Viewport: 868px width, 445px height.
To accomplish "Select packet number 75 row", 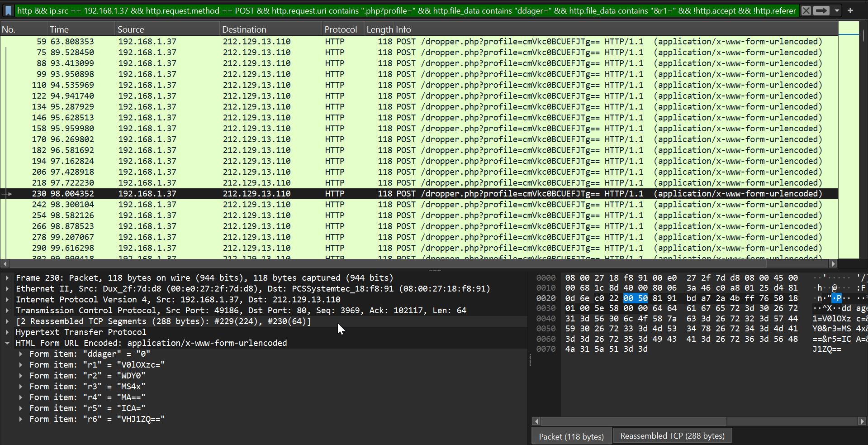I will coord(419,53).
